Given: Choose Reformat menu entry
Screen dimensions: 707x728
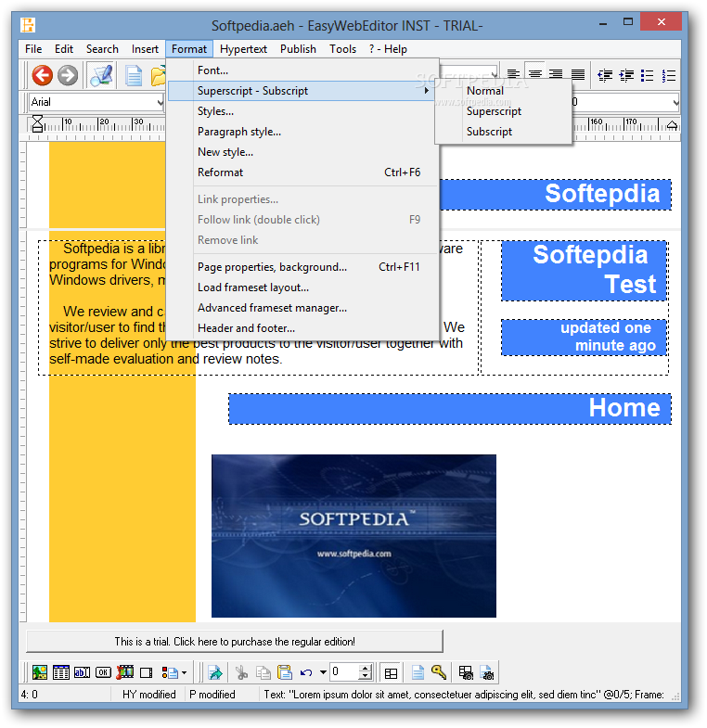Looking at the screenshot, I should [x=302, y=172].
